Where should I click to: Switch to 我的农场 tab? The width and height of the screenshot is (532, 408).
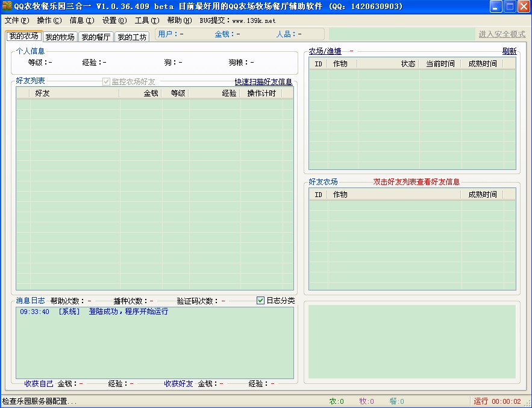(x=24, y=36)
